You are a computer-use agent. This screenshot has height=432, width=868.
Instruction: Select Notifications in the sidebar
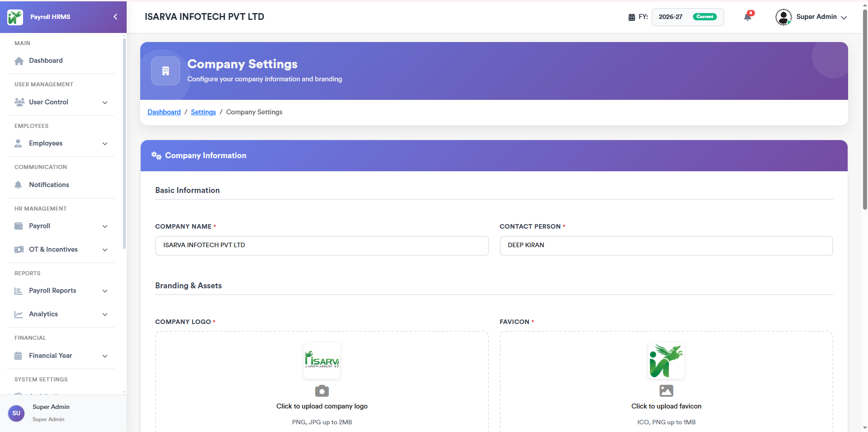click(x=61, y=185)
